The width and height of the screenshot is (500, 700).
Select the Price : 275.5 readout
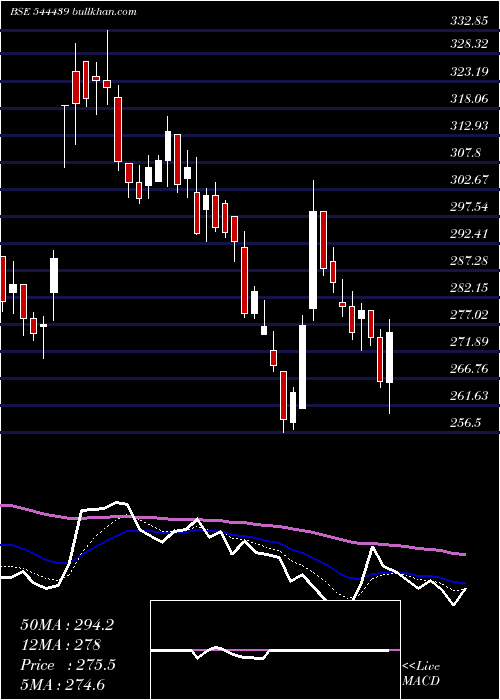click(x=68, y=665)
